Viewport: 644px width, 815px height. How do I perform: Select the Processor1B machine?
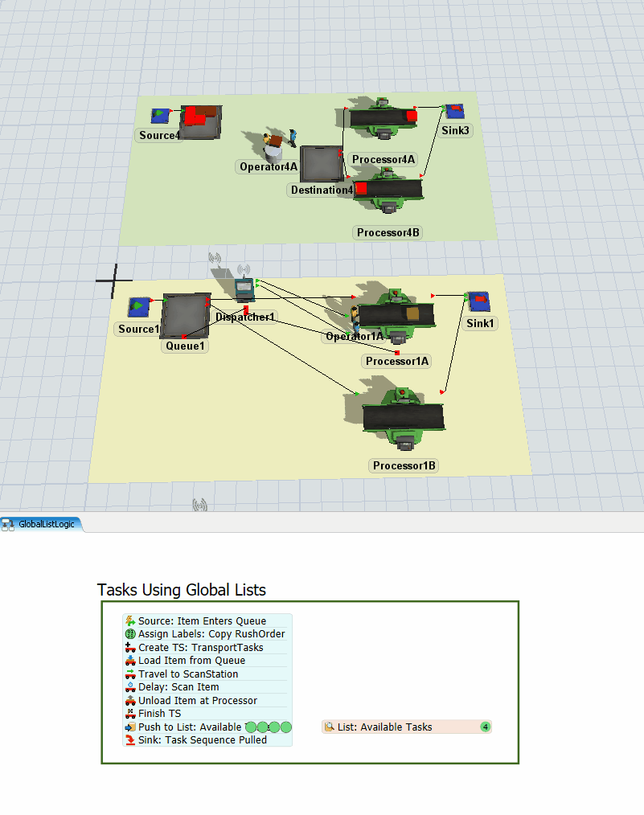(x=403, y=418)
